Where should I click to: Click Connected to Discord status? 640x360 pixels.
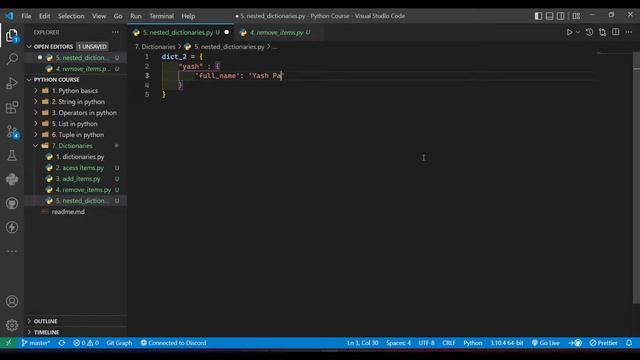(173, 343)
